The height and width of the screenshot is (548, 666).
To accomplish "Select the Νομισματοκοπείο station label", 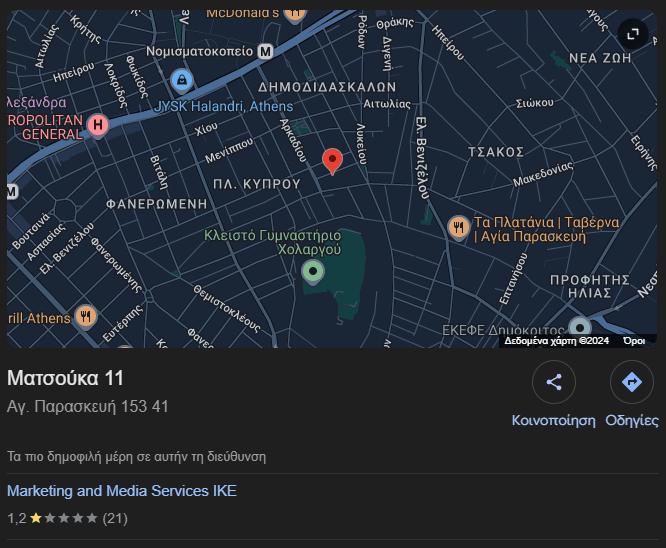I will tap(200, 52).
